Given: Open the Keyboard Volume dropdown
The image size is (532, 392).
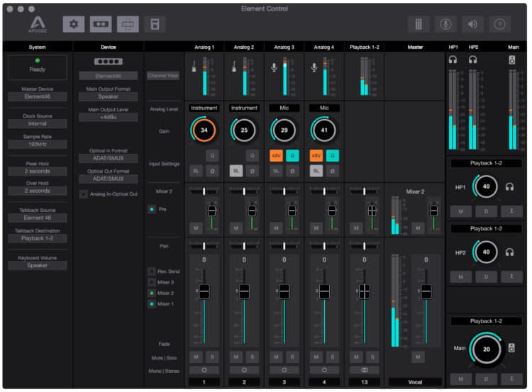Looking at the screenshot, I should tap(38, 266).
